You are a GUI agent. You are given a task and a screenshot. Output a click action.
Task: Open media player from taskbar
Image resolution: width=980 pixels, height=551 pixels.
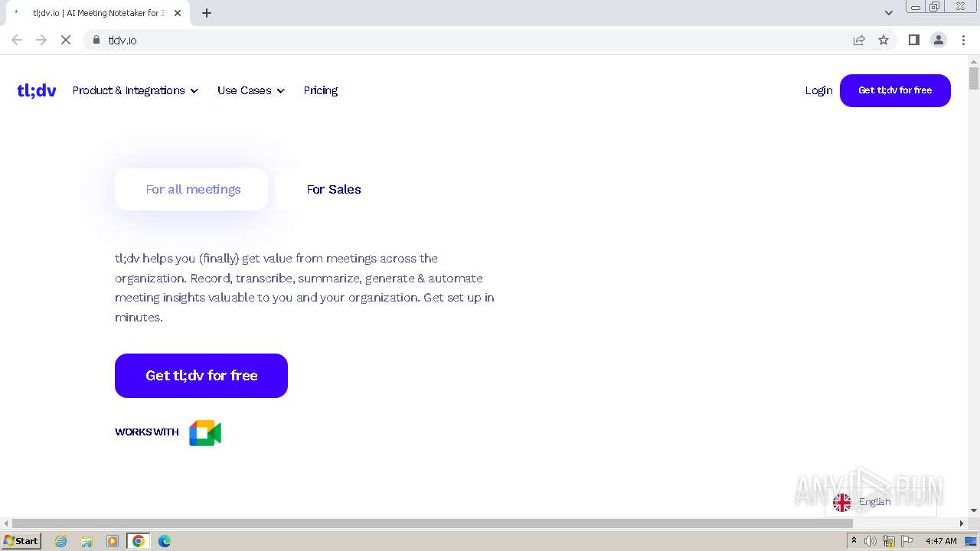click(x=113, y=541)
